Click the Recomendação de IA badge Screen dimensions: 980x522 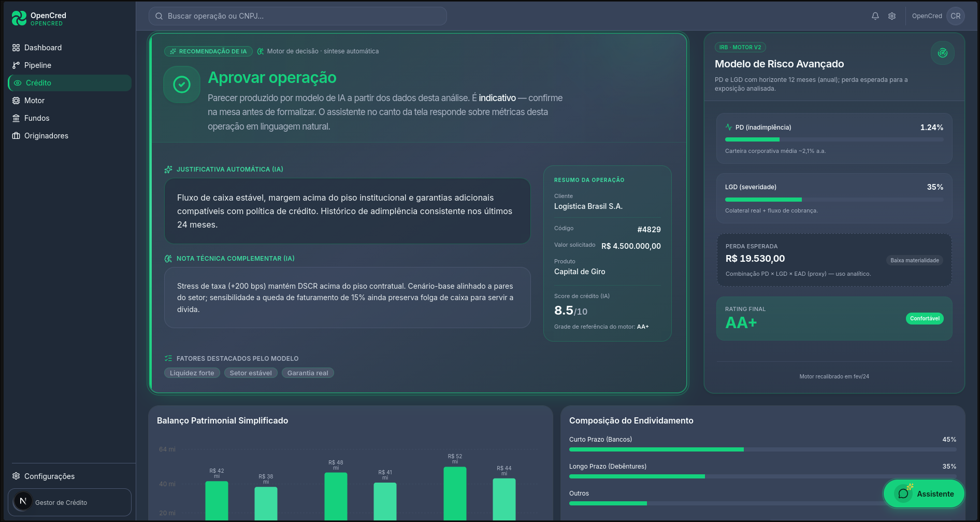click(208, 51)
